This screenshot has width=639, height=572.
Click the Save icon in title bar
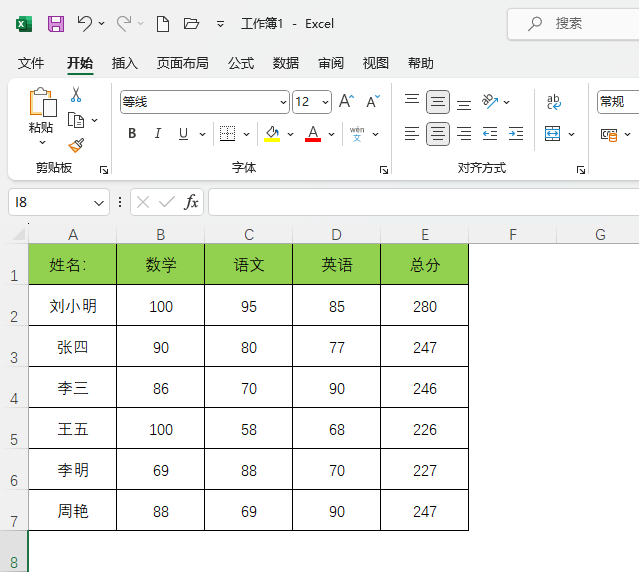point(56,24)
